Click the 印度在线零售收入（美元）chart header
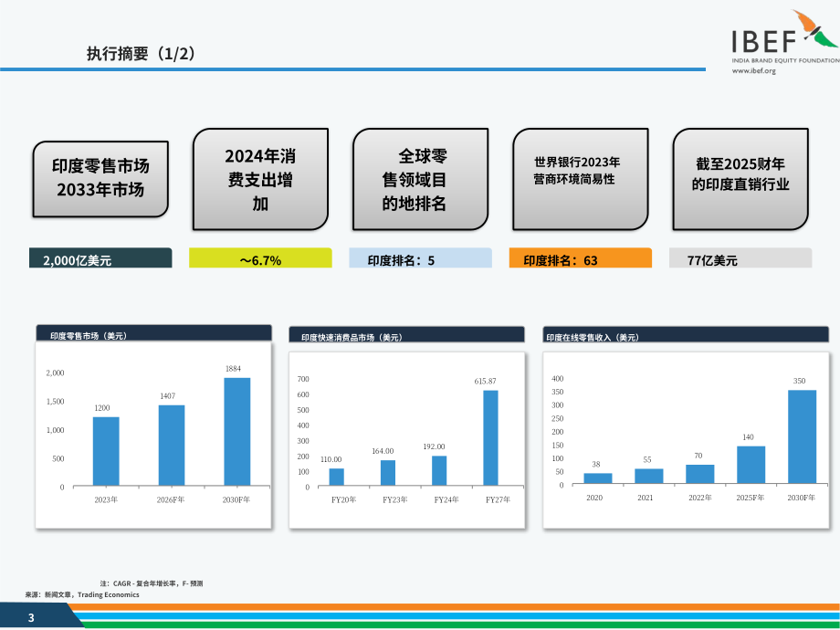The width and height of the screenshot is (840, 630). click(x=686, y=335)
